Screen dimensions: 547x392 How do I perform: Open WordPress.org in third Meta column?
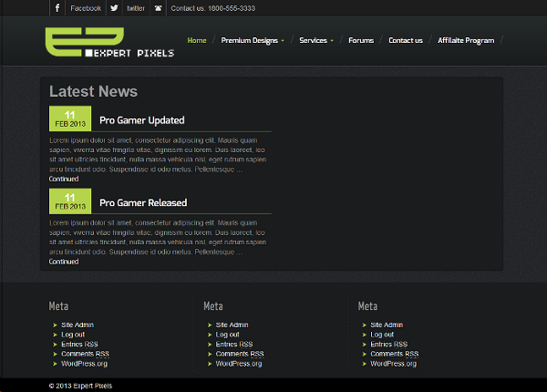394,364
